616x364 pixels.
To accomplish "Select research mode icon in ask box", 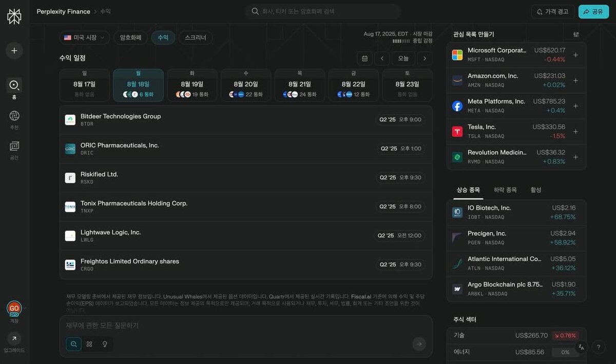I will (x=89, y=344).
